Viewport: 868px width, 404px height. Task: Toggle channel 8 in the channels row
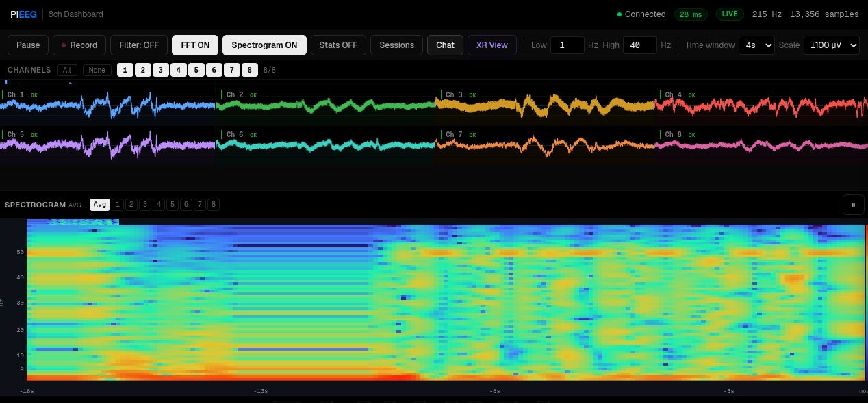(250, 70)
